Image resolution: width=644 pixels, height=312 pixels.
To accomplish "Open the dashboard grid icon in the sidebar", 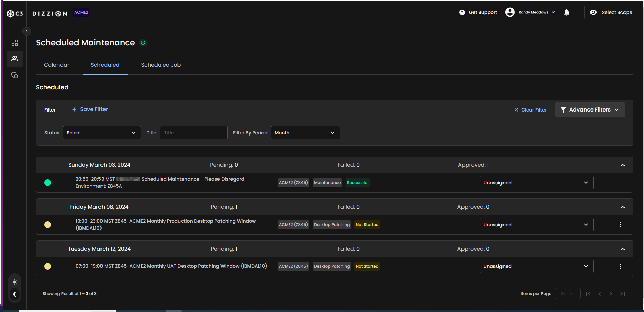I will point(14,42).
